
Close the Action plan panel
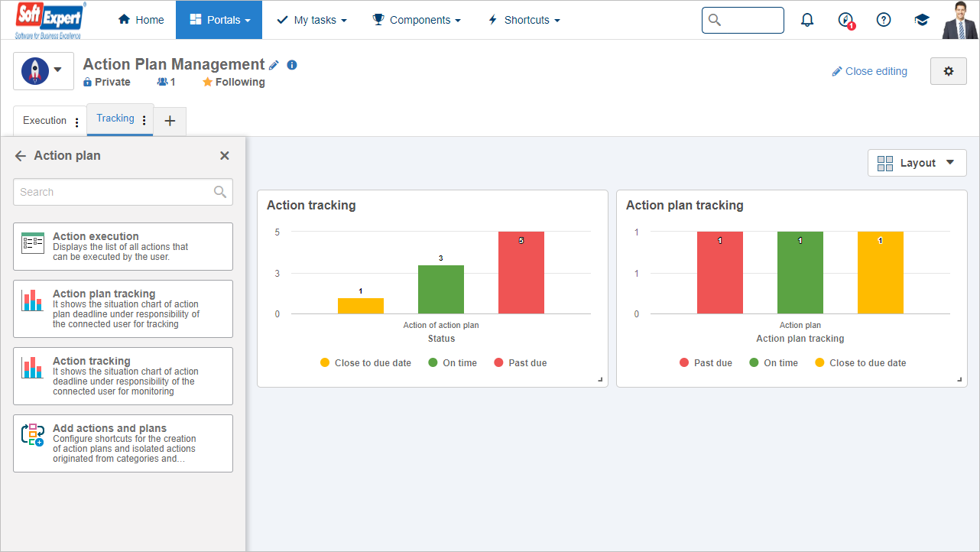tap(225, 156)
